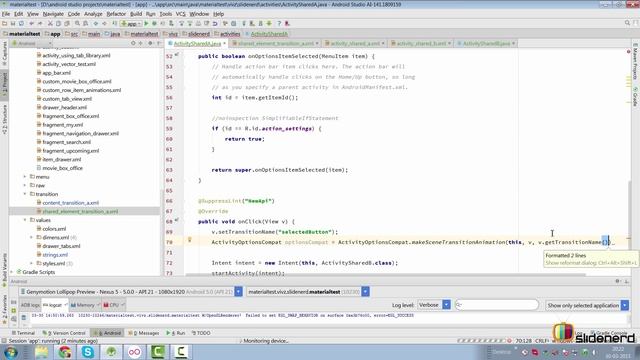Open Skype from the taskbar
The width and height of the screenshot is (640, 360).
pyautogui.click(x=88, y=352)
